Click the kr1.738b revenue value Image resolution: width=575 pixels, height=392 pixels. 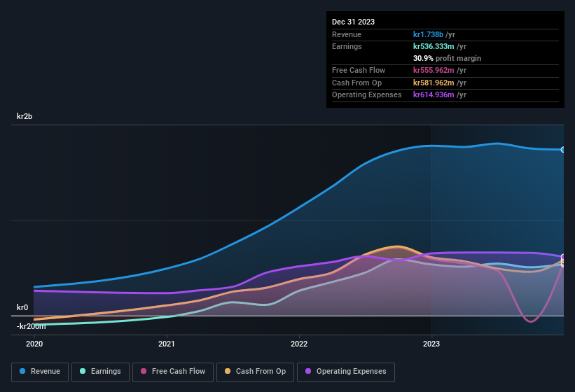point(428,34)
